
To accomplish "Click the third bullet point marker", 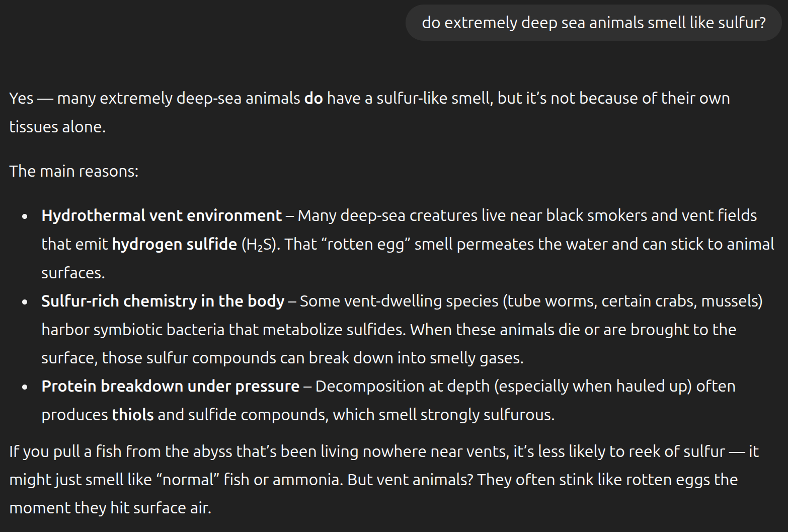I will (25, 388).
